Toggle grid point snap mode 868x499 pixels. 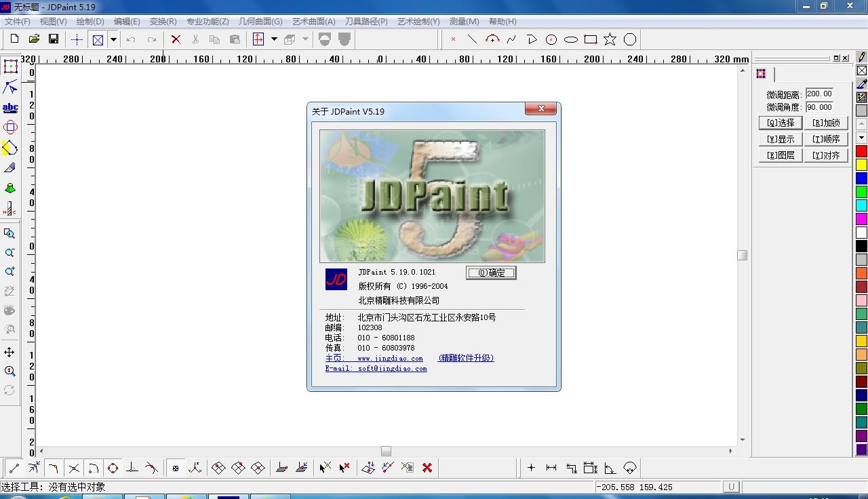coord(176,468)
